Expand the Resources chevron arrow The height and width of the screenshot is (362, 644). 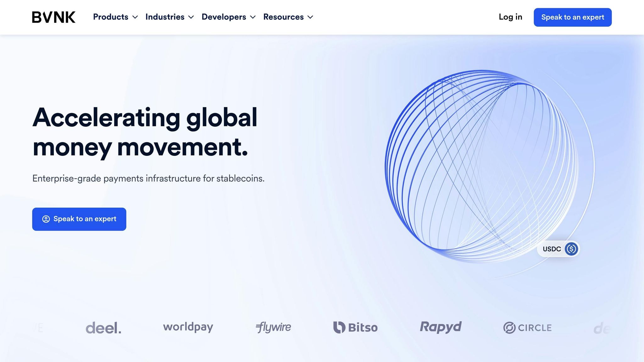point(310,17)
